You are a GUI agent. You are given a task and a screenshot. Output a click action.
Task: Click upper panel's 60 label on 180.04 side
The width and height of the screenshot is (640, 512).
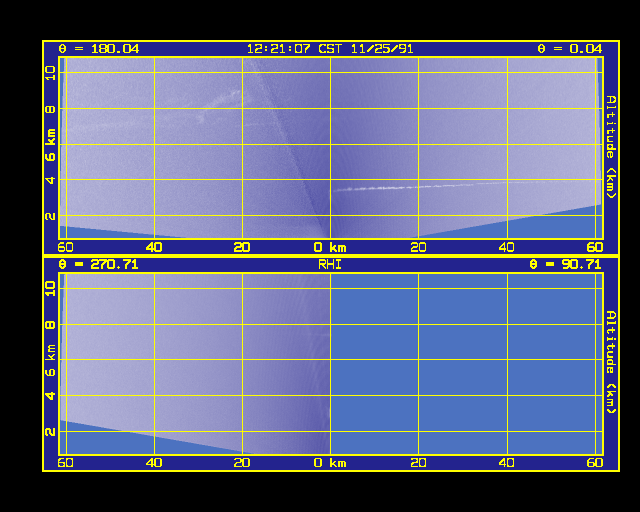point(65,247)
